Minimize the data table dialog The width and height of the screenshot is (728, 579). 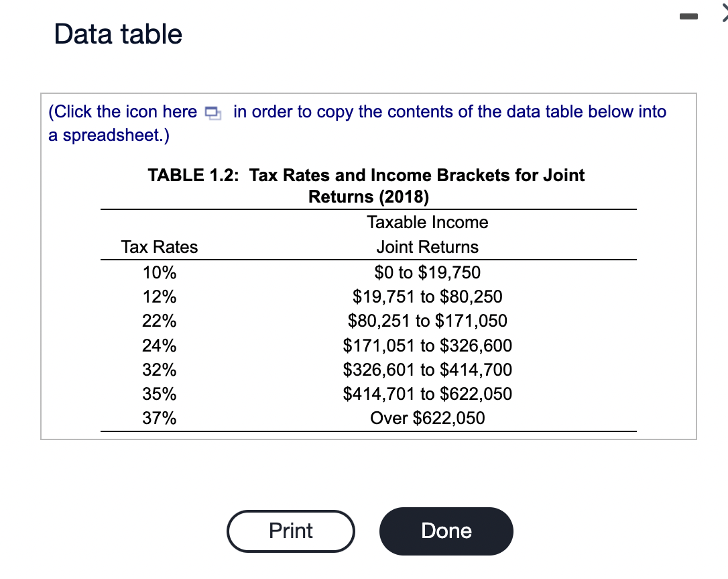[x=688, y=16]
